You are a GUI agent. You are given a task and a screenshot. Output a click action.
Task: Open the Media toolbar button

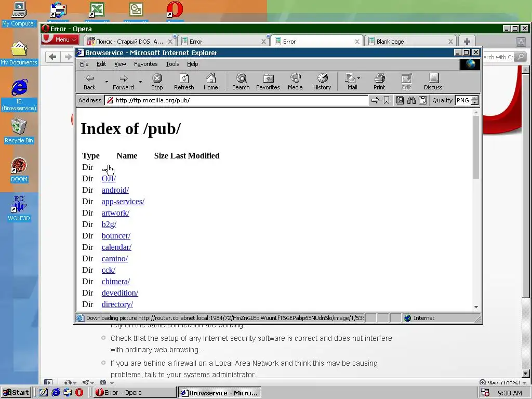(x=295, y=82)
